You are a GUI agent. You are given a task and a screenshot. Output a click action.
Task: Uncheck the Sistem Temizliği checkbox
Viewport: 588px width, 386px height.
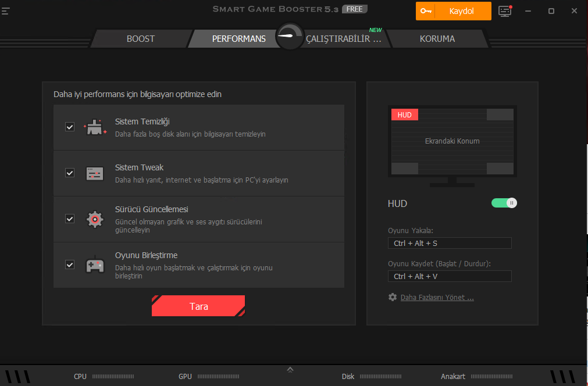pos(70,127)
